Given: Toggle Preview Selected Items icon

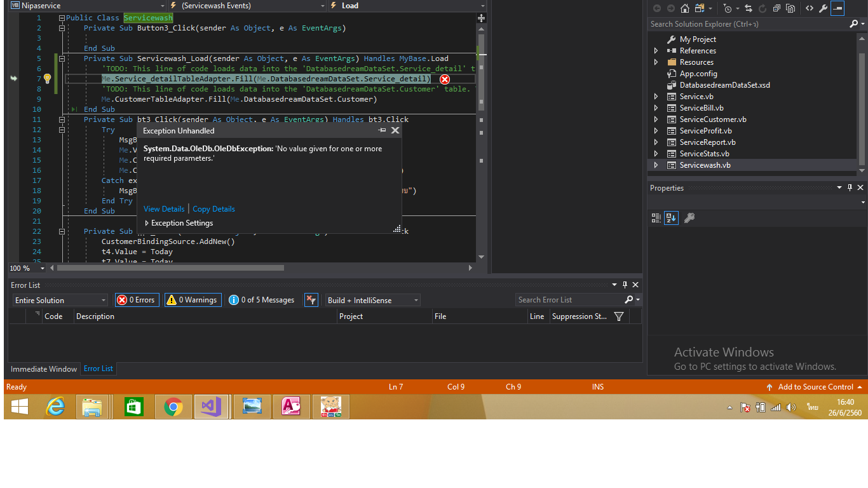Looking at the screenshot, I should pyautogui.click(x=837, y=8).
